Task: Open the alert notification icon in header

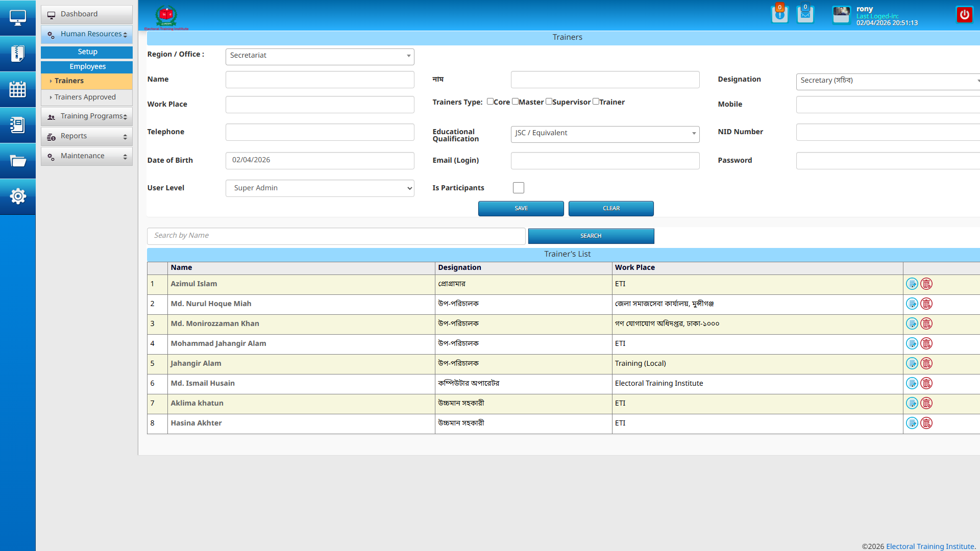Action: pyautogui.click(x=779, y=15)
